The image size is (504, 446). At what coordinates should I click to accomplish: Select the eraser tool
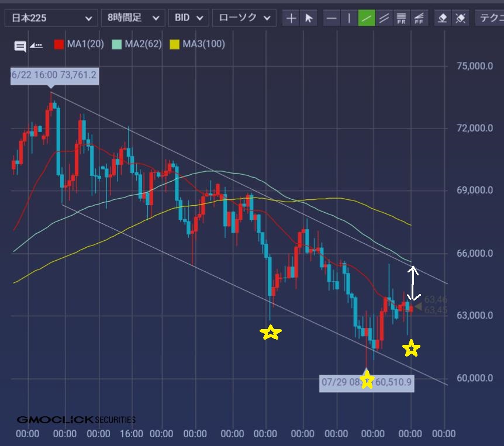click(443, 18)
